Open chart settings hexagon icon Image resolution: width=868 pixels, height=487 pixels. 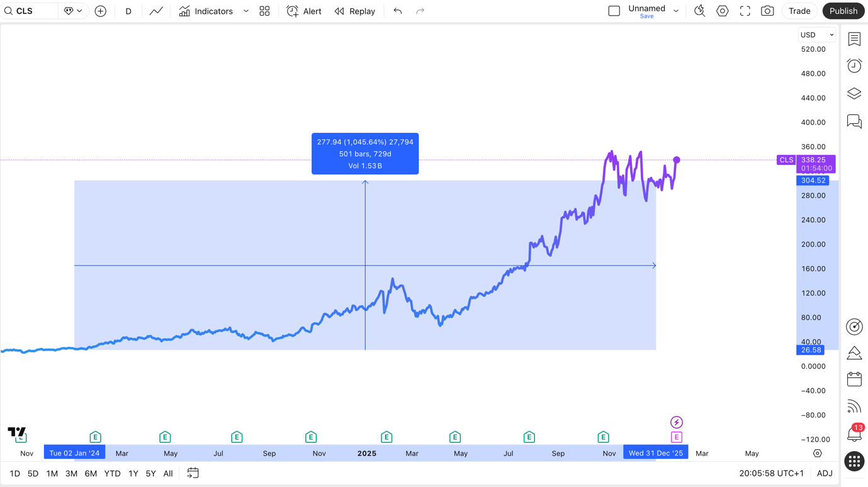(x=723, y=11)
